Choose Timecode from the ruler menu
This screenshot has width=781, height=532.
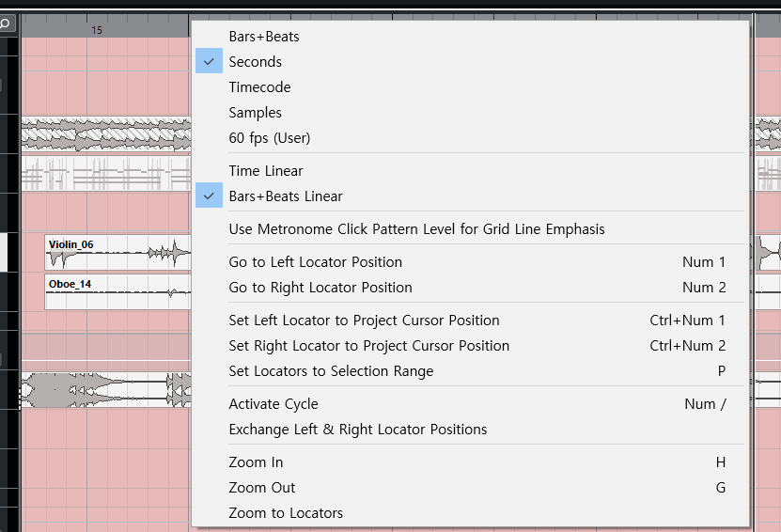coord(259,87)
